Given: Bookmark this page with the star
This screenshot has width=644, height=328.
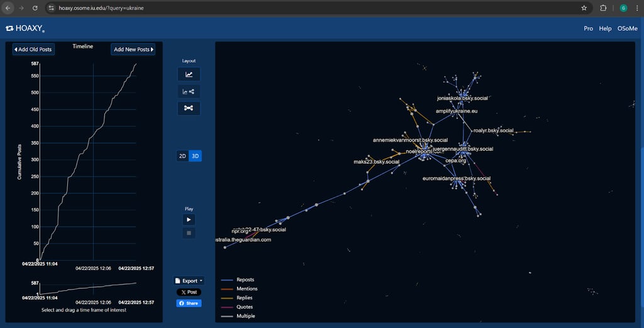Looking at the screenshot, I should click(x=584, y=8).
